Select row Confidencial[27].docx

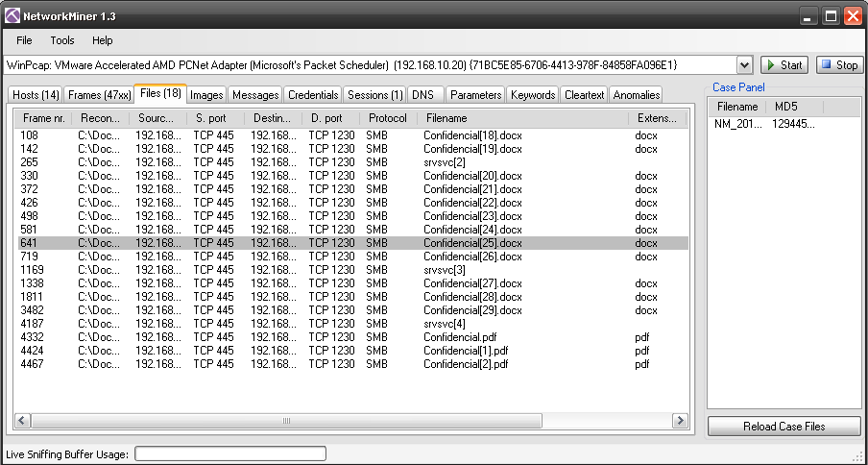pos(351,283)
